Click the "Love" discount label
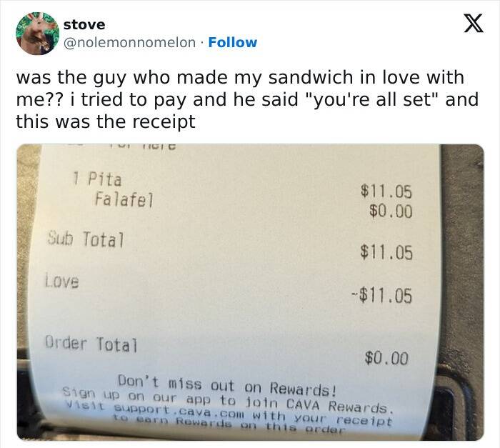This screenshot has width=500, height=448. (x=64, y=281)
